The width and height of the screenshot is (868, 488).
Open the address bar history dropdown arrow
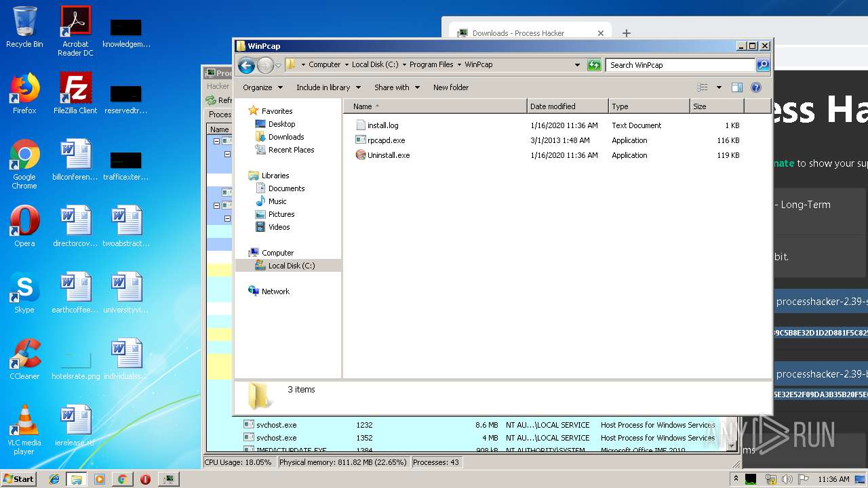pyautogui.click(x=577, y=65)
